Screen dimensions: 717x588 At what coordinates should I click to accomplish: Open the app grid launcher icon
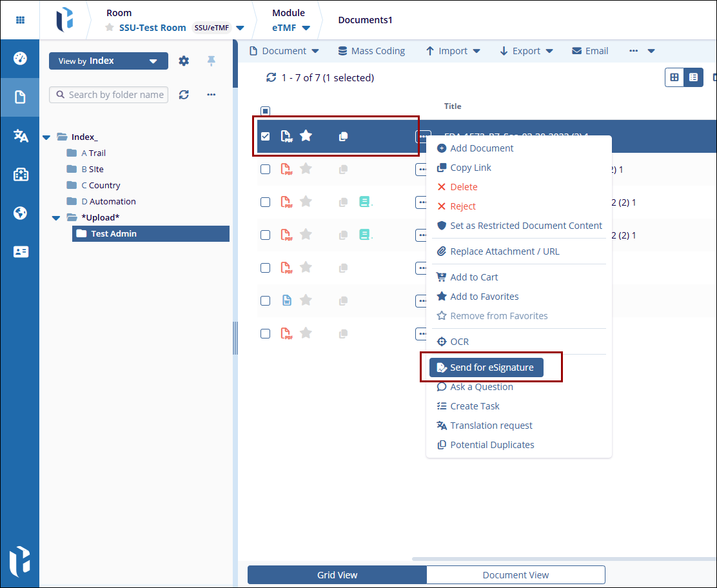(x=20, y=20)
